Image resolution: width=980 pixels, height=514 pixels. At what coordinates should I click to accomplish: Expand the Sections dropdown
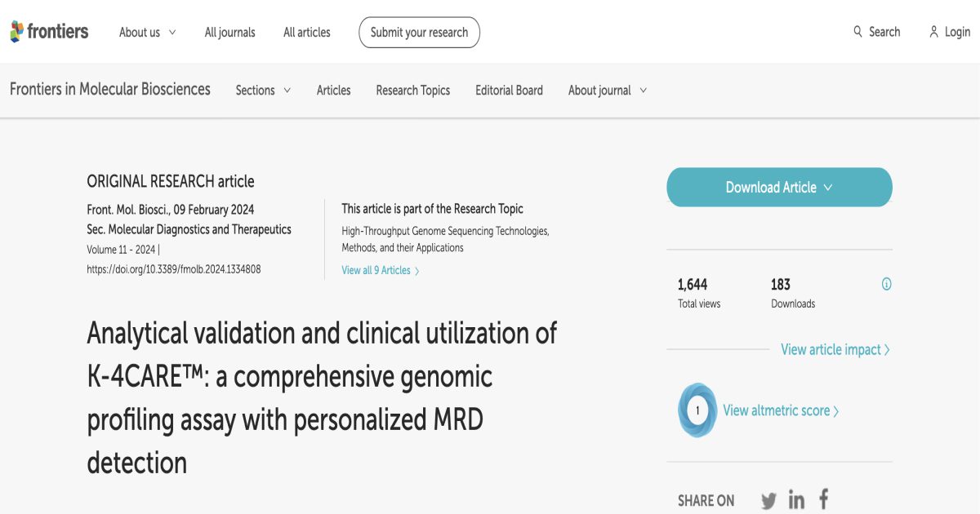262,91
